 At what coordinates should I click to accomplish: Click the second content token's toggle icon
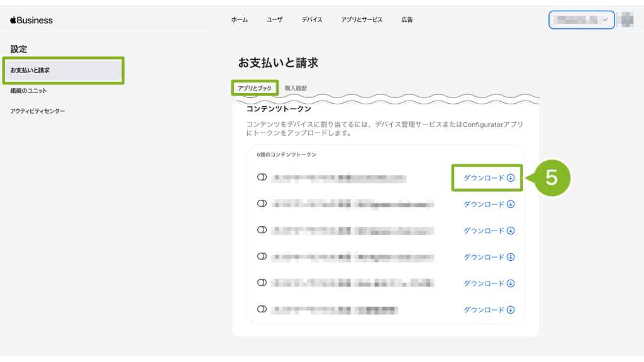tap(262, 204)
